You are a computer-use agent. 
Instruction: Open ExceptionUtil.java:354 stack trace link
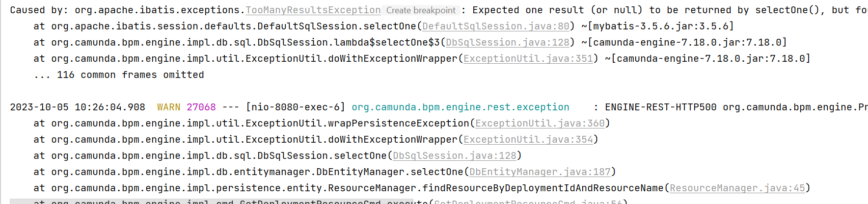528,139
